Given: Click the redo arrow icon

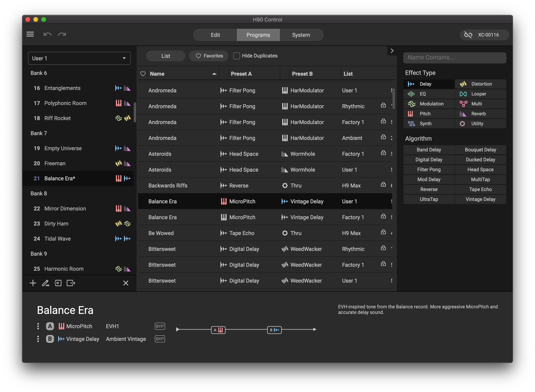Looking at the screenshot, I should coord(62,34).
